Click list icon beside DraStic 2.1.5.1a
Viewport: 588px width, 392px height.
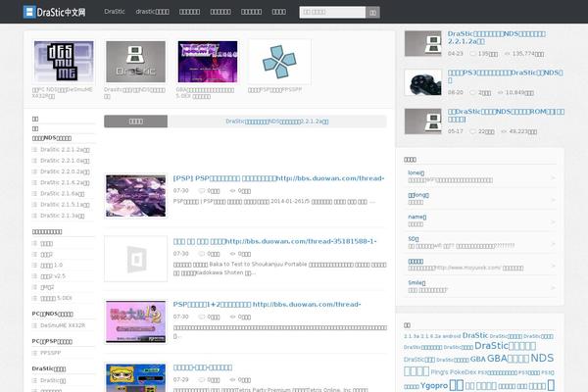point(34,205)
